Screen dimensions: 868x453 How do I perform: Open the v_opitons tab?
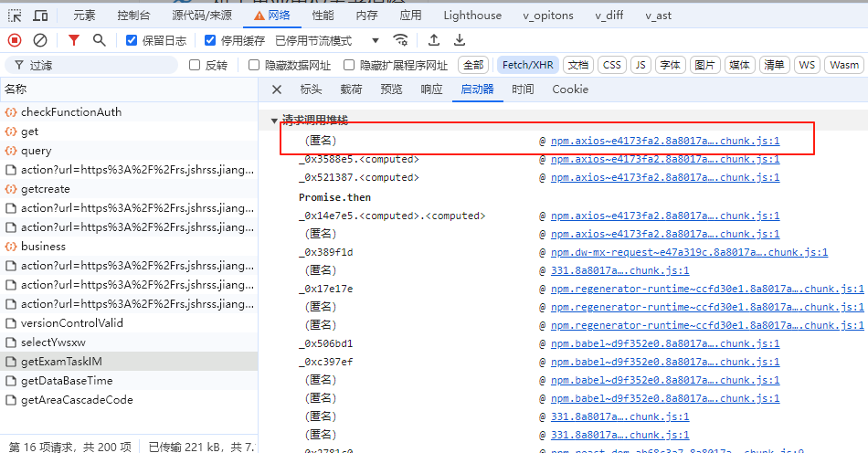(548, 16)
